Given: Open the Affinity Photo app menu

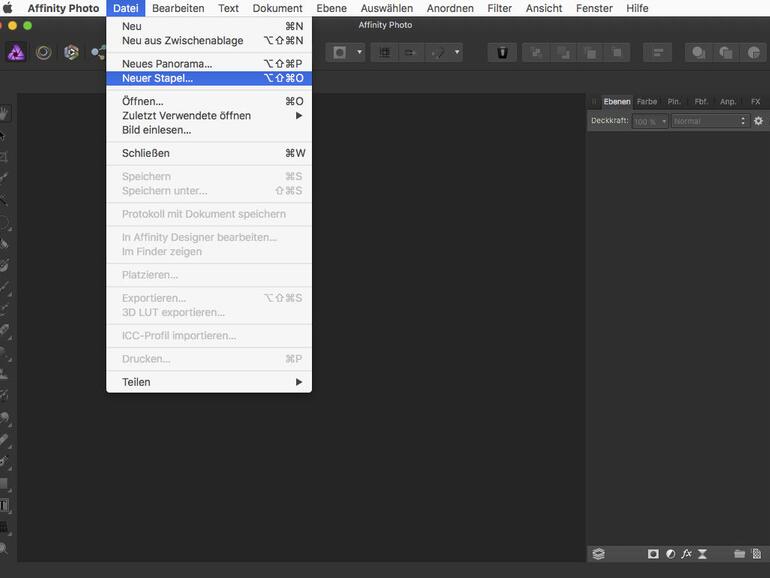Looking at the screenshot, I should (x=63, y=8).
